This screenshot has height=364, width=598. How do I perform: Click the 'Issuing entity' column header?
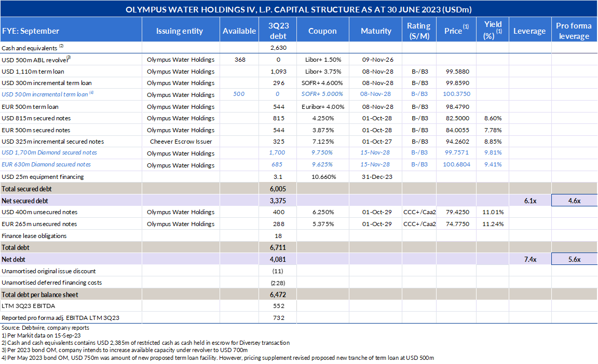(x=179, y=31)
